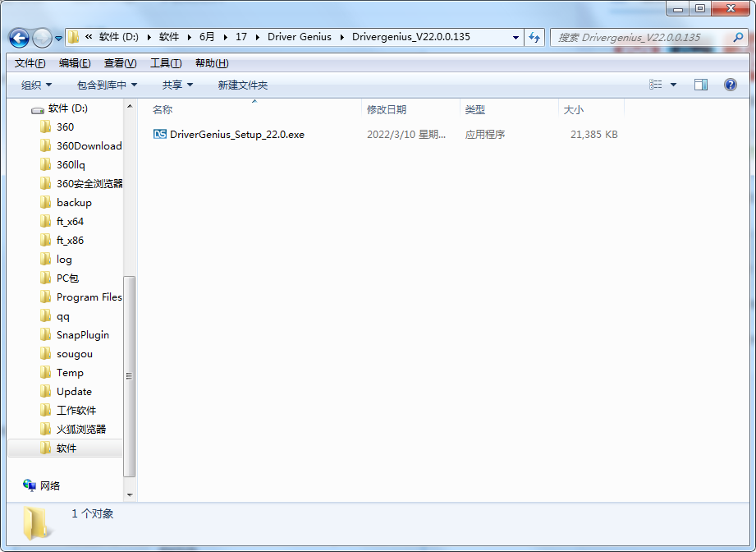The width and height of the screenshot is (756, 552).
Task: Open the backup folder in tree
Action: pos(74,202)
